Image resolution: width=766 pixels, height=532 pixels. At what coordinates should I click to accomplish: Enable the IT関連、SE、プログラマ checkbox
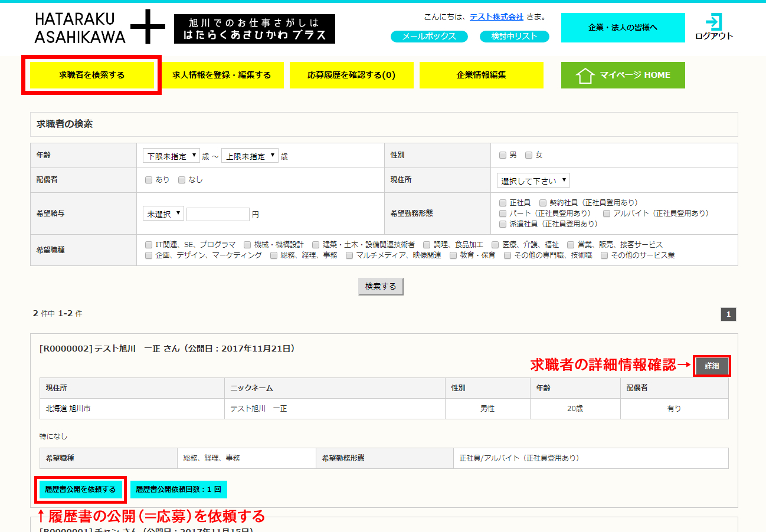point(149,244)
